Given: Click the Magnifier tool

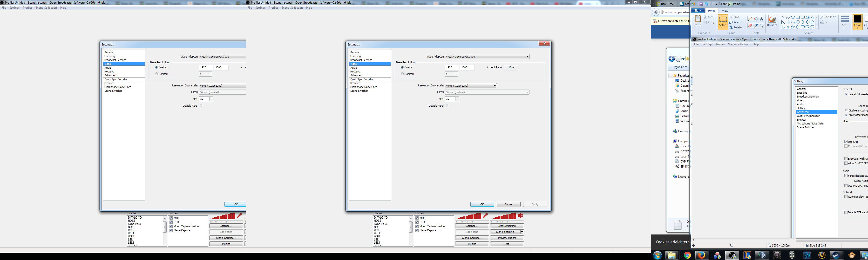Looking at the screenshot, I should coord(761,26).
